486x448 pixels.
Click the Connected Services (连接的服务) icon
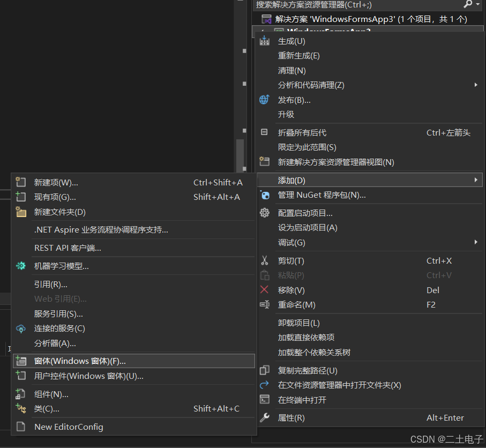click(x=21, y=328)
